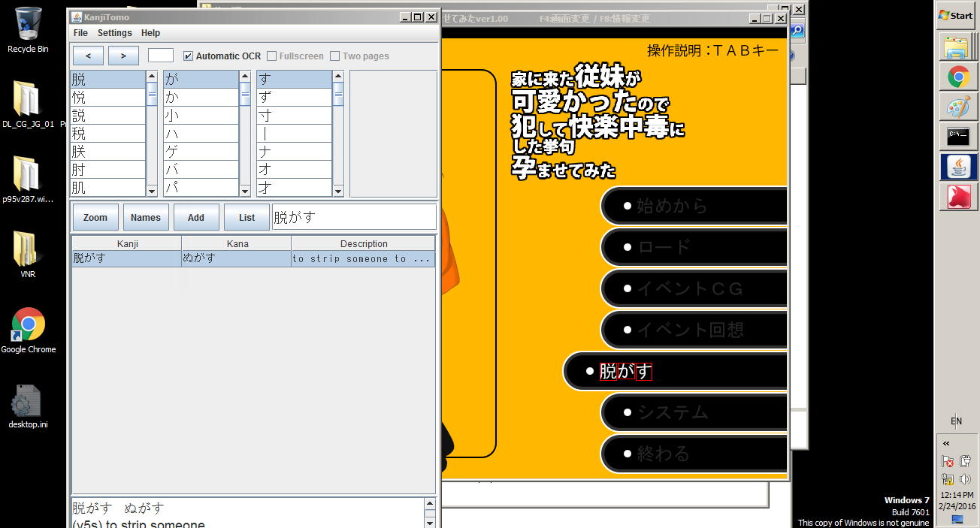Open KanjiTomo Help menu
Image resolution: width=980 pixels, height=528 pixels.
[x=150, y=33]
